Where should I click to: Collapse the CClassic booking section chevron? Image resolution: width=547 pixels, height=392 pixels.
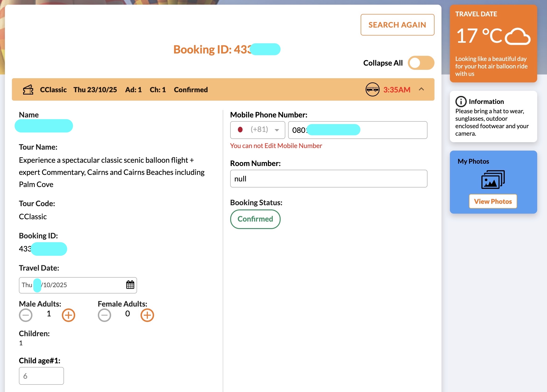point(421,89)
